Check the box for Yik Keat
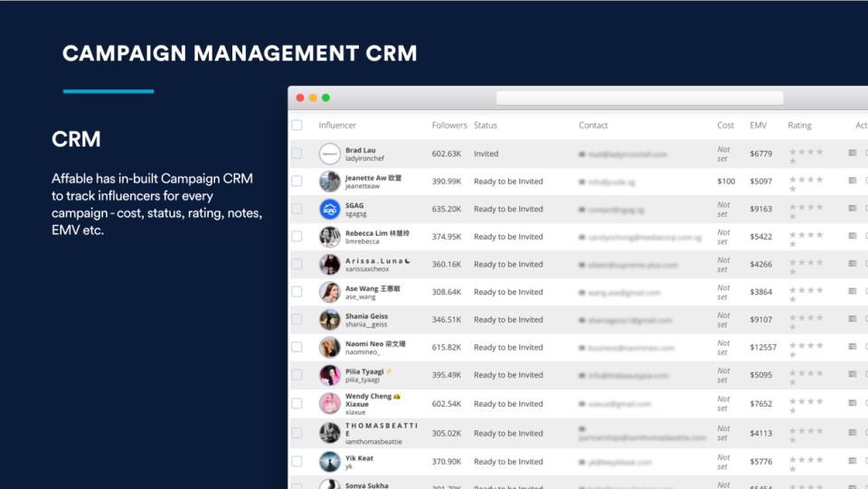This screenshot has width=868, height=489. pyautogui.click(x=297, y=461)
